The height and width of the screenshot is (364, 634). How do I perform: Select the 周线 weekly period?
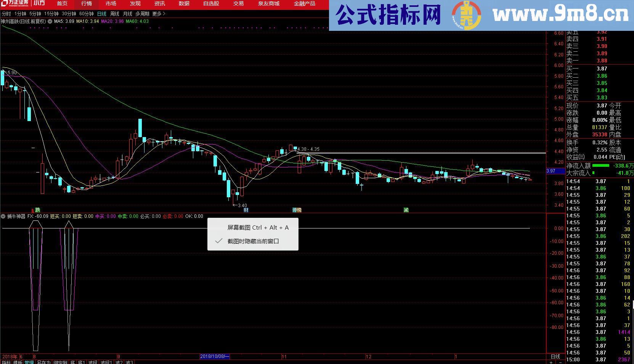pyautogui.click(x=115, y=14)
